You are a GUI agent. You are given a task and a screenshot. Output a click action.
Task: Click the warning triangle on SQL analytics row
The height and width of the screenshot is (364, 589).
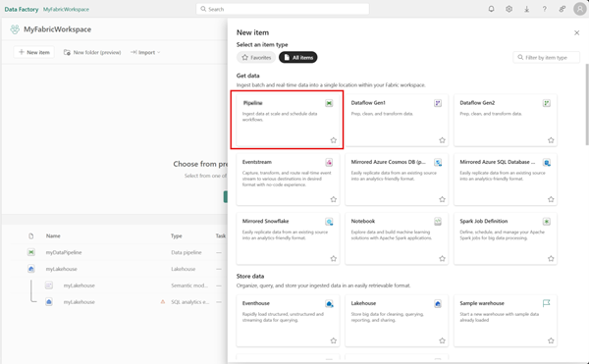[x=163, y=302]
